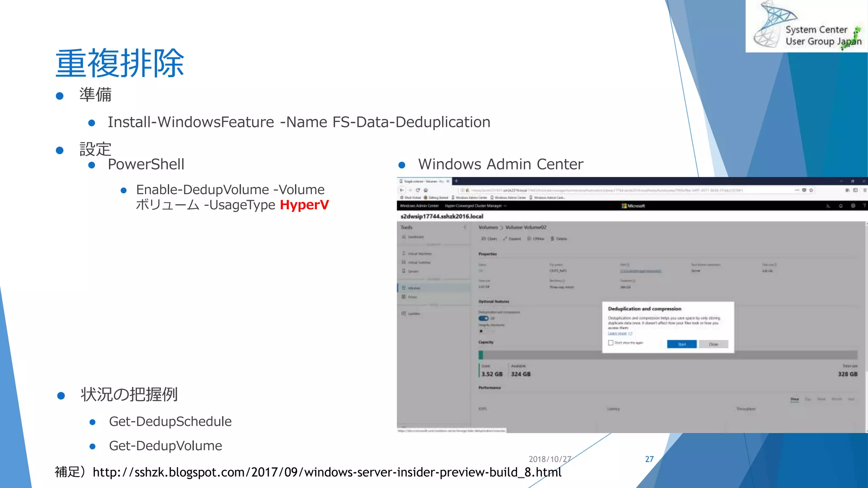The image size is (868, 488).
Task: Toggle the Deduplication and compression switch
Action: tap(484, 319)
